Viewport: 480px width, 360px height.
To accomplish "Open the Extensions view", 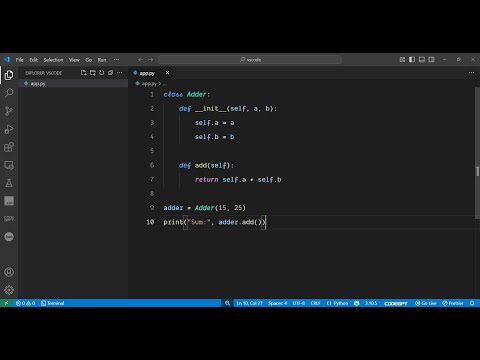I will tap(9, 147).
